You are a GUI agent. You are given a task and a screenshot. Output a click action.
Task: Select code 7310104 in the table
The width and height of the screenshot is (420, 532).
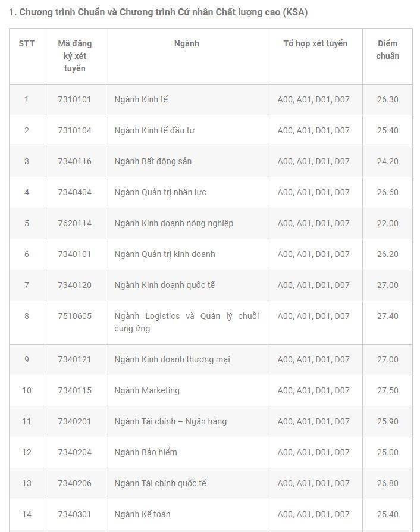74,130
